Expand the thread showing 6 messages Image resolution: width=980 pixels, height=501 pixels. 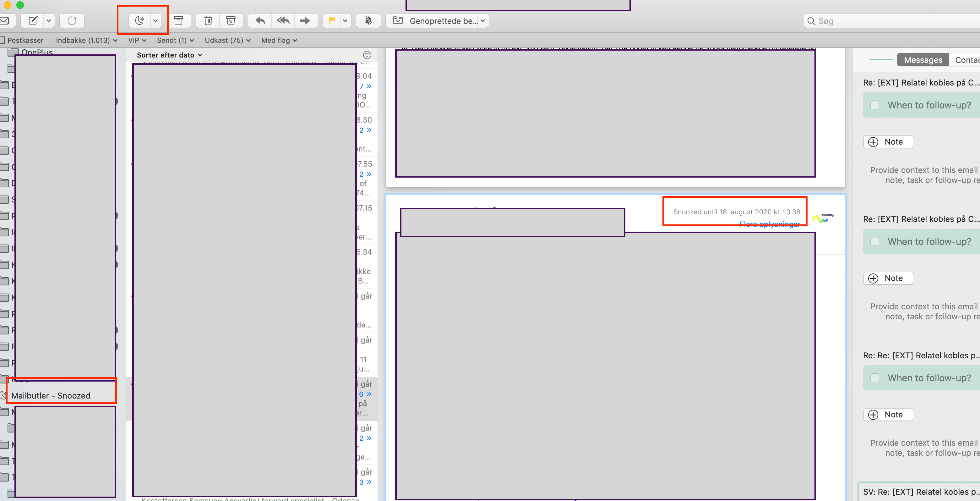pyautogui.click(x=365, y=394)
